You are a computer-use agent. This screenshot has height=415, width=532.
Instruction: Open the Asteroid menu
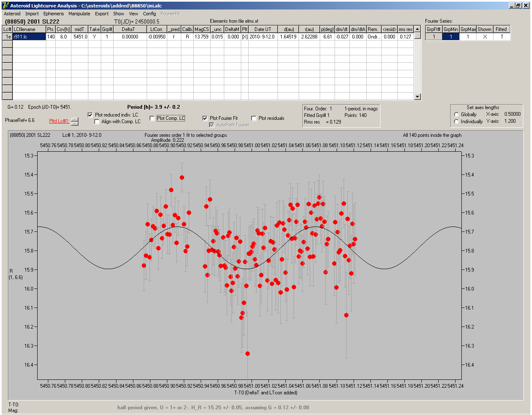point(12,14)
